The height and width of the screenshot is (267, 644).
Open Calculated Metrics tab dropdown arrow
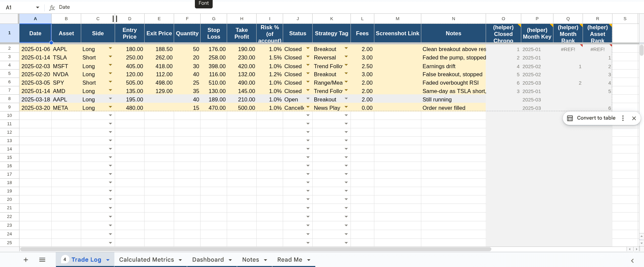coord(180,260)
